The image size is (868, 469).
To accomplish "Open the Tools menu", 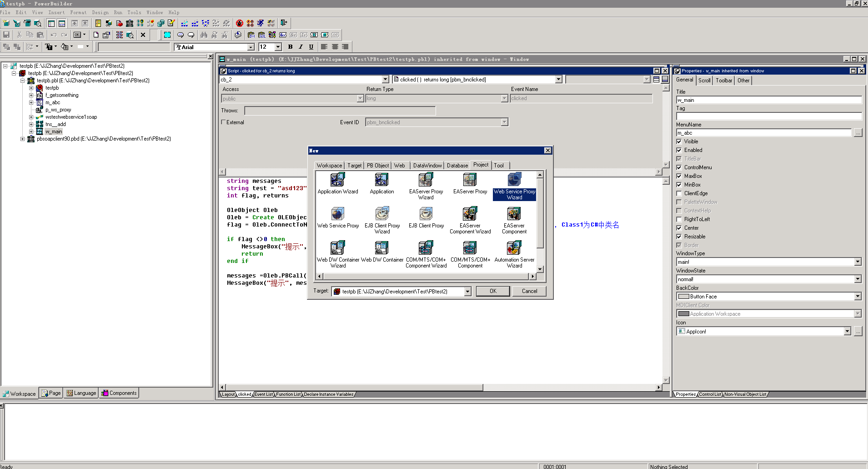I will pos(134,12).
